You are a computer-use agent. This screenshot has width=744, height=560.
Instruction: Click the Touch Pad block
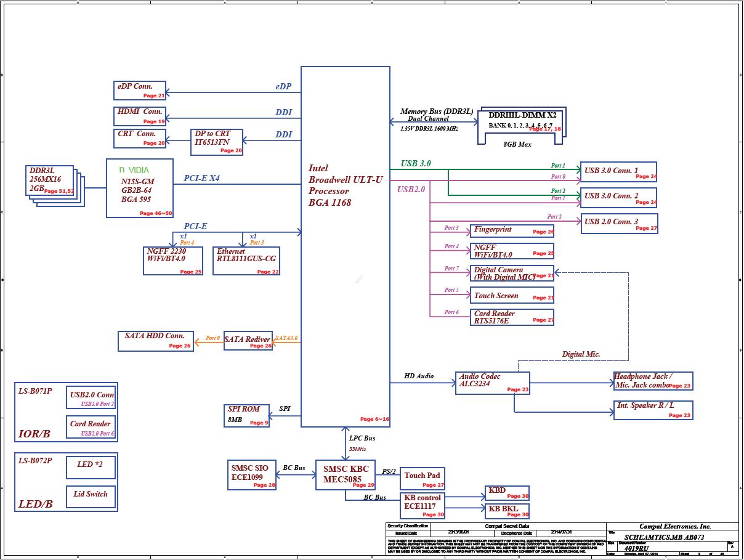click(x=423, y=479)
